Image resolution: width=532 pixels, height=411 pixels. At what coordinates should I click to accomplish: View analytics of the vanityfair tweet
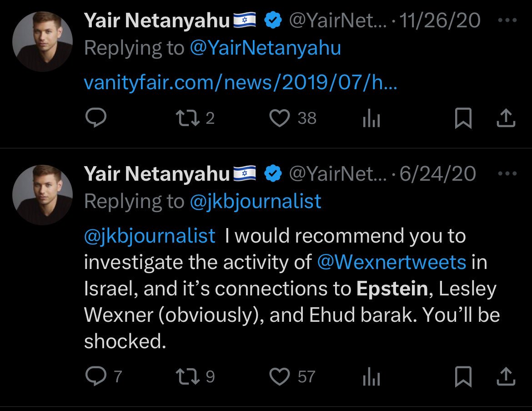(371, 119)
